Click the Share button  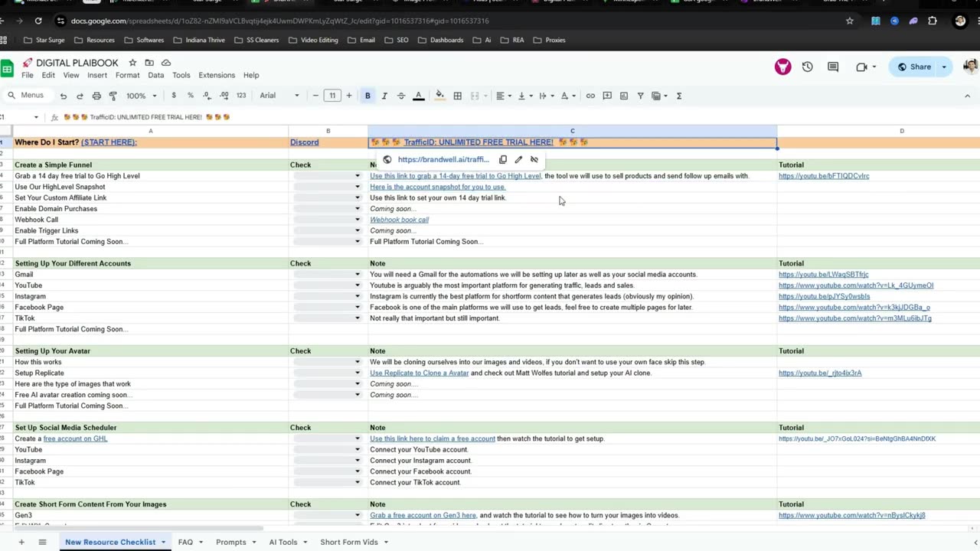pos(914,67)
